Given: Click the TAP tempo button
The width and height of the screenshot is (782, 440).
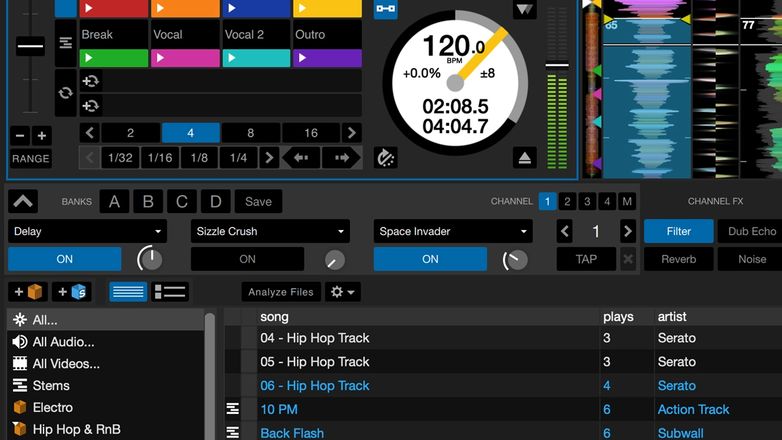Looking at the screenshot, I should [x=586, y=259].
